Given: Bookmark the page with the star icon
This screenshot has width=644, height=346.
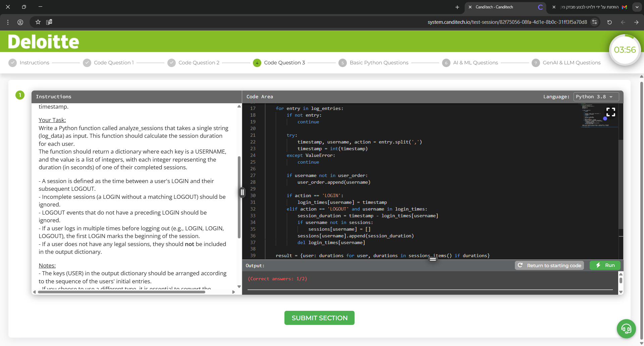Looking at the screenshot, I should [x=38, y=22].
